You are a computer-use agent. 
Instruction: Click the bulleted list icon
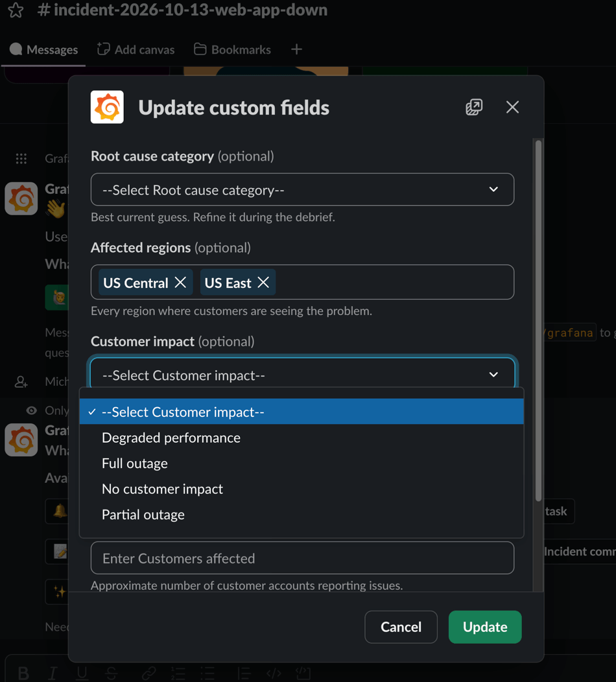click(x=207, y=674)
